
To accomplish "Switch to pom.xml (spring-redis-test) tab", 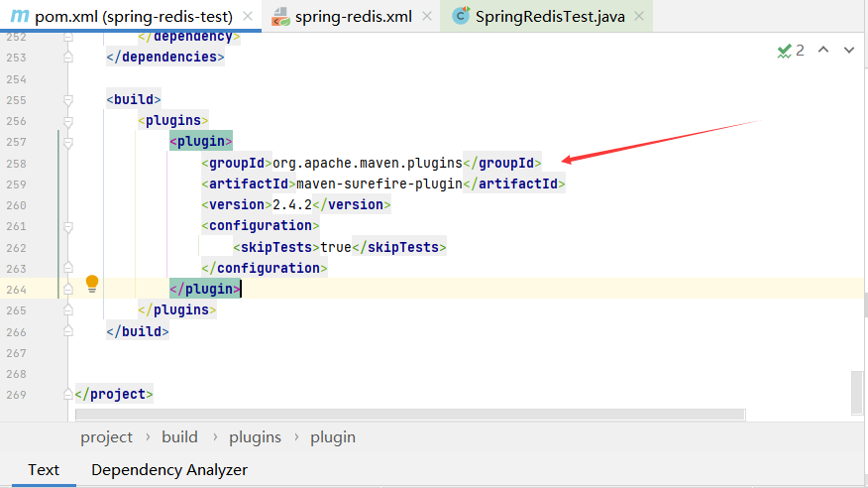I will (133, 17).
